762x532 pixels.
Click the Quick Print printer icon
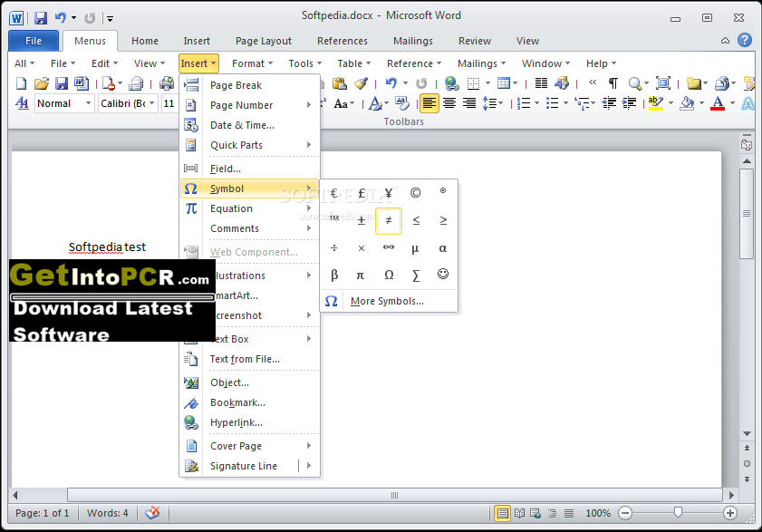click(x=167, y=83)
